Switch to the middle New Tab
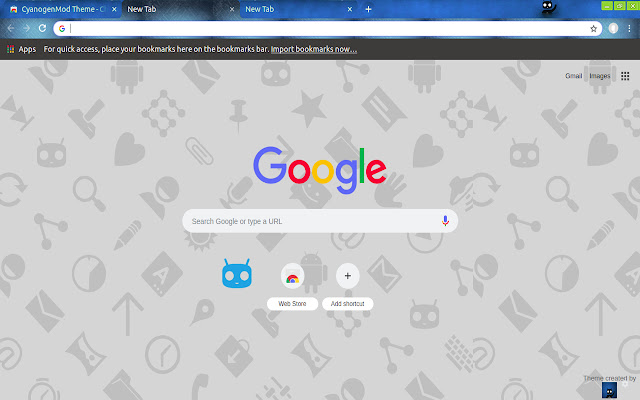This screenshot has width=640, height=400. [x=180, y=9]
